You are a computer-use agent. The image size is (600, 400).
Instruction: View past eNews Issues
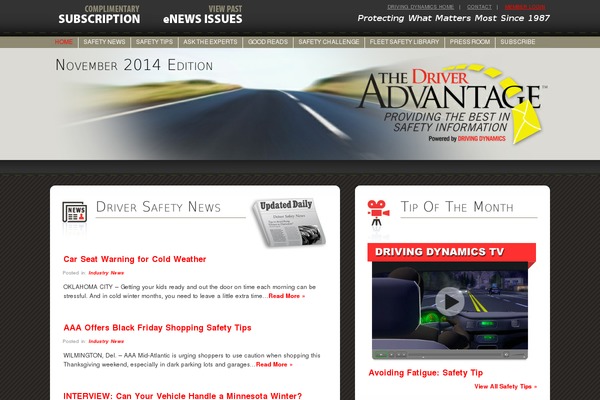203,15
